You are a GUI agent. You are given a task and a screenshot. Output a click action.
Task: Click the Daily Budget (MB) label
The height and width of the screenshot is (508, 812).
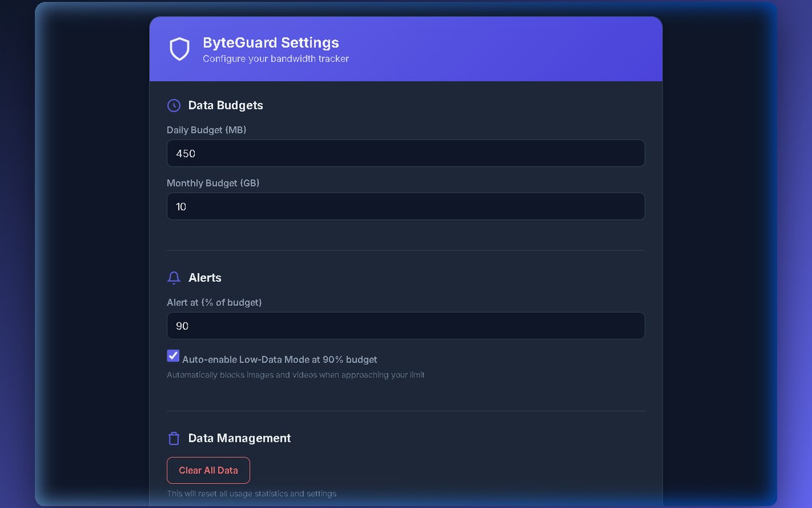pos(207,130)
